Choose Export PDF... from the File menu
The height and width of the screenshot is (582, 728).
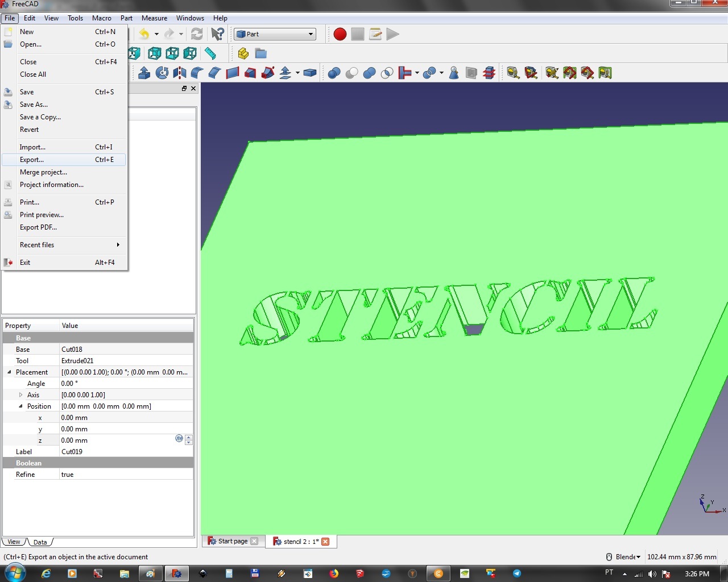tap(64, 227)
